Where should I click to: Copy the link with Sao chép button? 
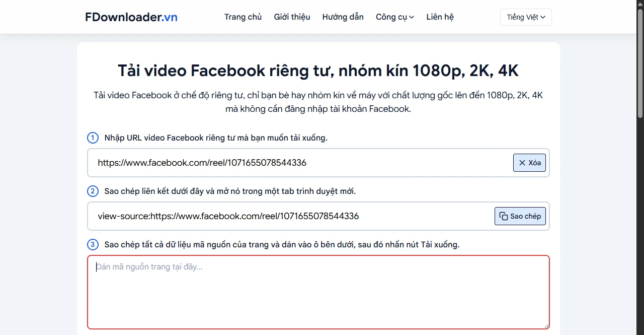520,216
